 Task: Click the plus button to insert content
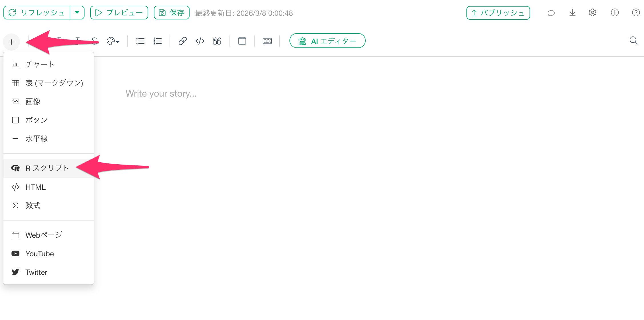click(11, 42)
